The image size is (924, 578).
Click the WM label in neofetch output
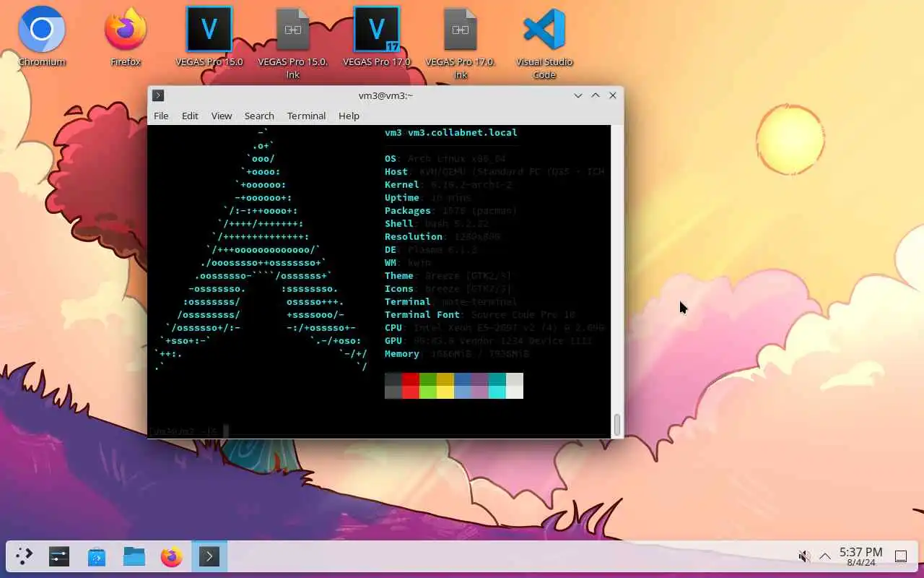pos(391,262)
